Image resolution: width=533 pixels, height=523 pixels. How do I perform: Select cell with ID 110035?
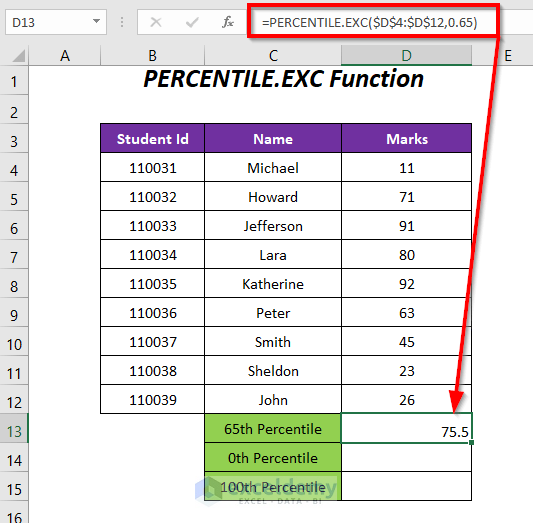153,283
